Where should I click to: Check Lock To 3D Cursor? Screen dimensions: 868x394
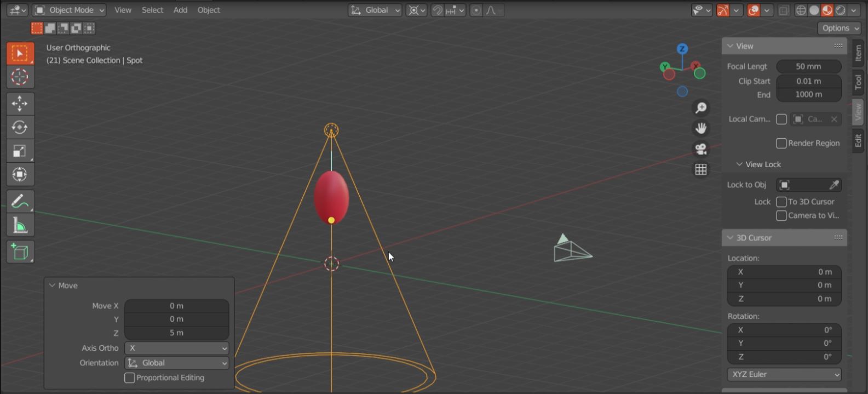tap(781, 202)
